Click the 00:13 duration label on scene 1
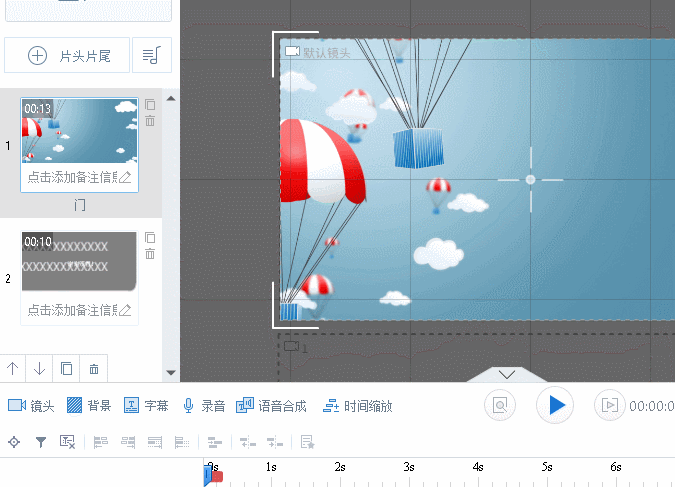The width and height of the screenshot is (675, 487). [x=37, y=109]
